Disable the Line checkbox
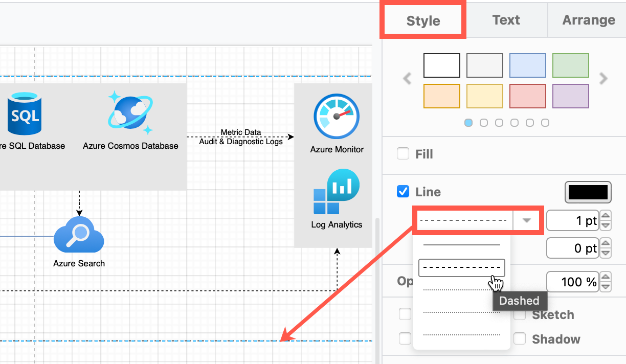626x364 pixels. pyautogui.click(x=403, y=192)
